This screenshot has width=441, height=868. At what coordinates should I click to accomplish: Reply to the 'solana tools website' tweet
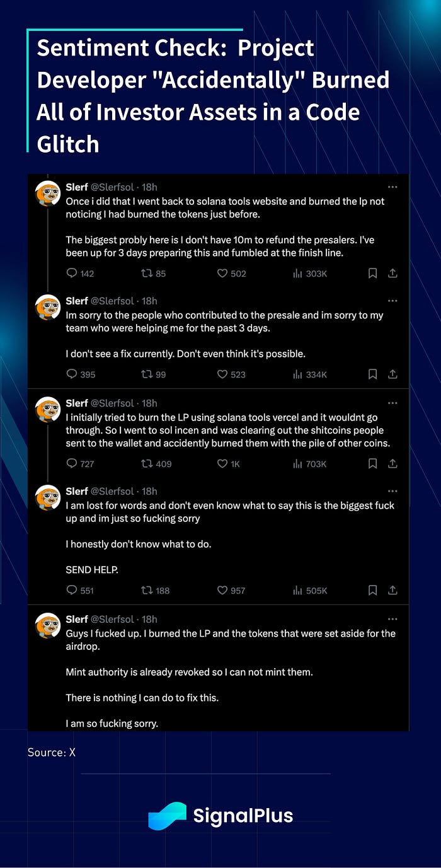(x=72, y=274)
